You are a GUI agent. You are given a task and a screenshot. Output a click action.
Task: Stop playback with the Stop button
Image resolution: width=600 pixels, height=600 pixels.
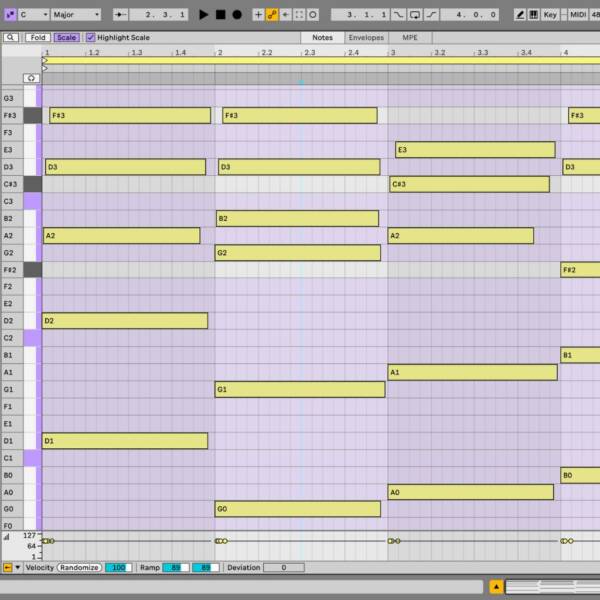coord(220,15)
